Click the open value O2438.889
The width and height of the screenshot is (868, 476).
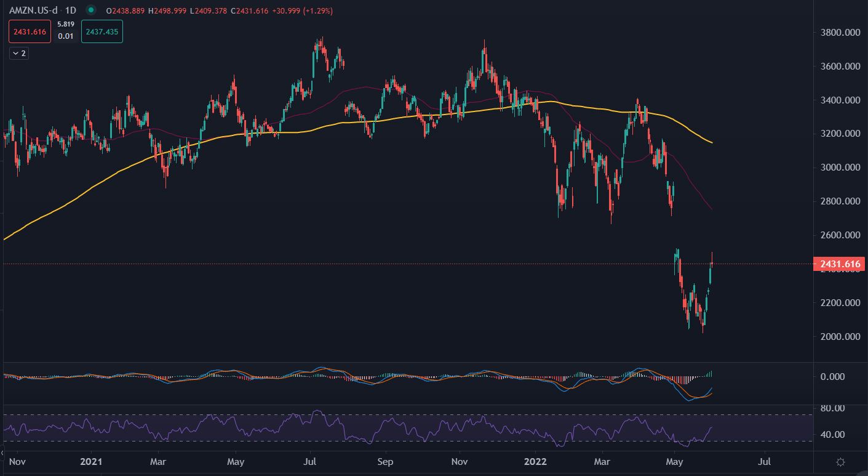click(127, 10)
